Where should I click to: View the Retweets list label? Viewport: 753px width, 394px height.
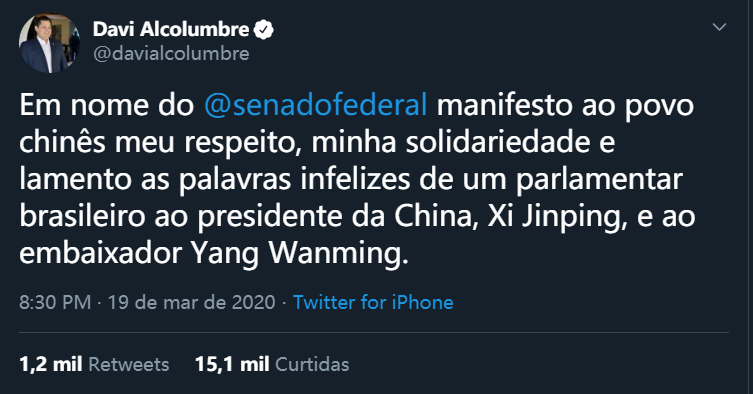(x=129, y=364)
